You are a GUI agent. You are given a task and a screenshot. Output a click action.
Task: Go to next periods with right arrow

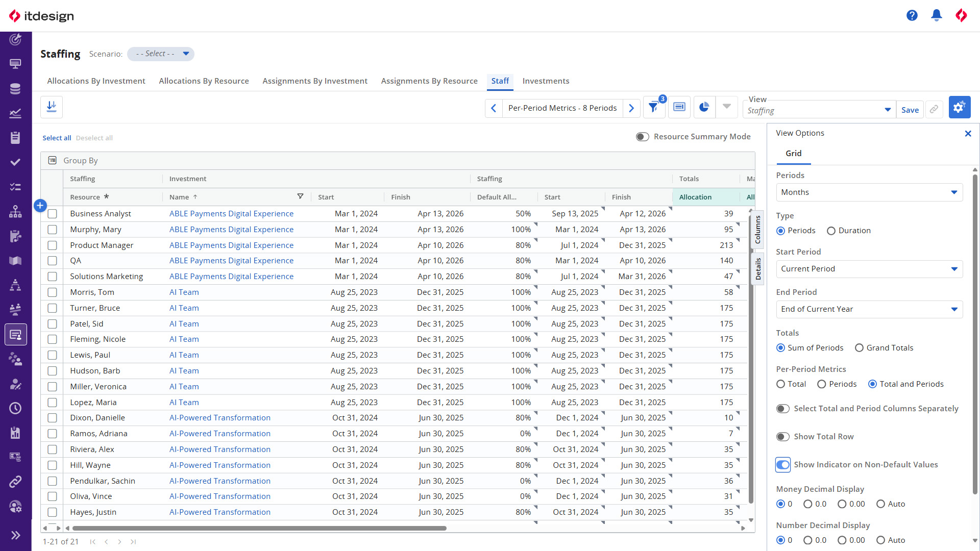point(631,108)
